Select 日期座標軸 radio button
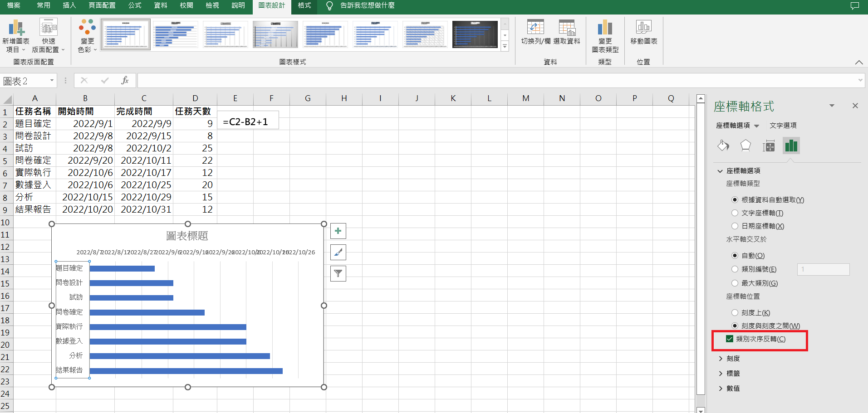 (735, 226)
